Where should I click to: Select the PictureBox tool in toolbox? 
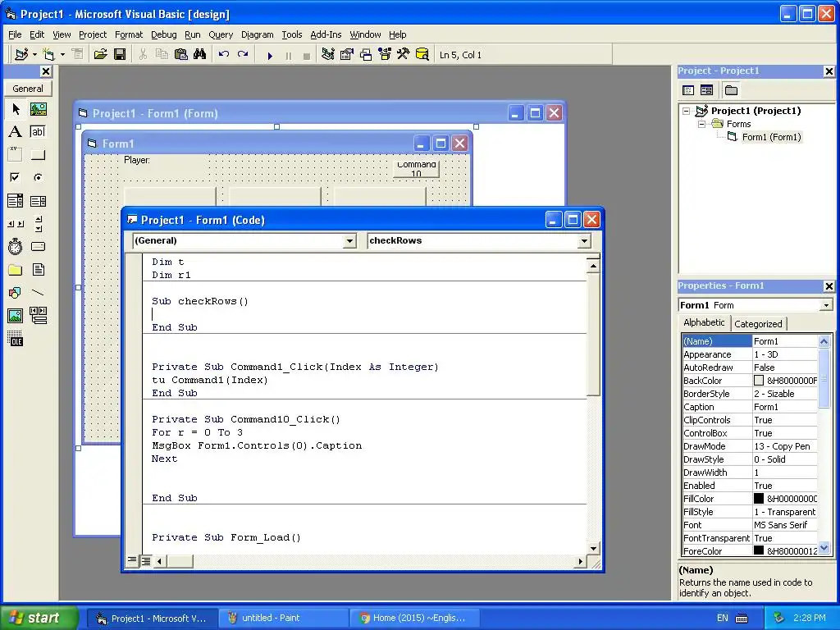point(38,109)
